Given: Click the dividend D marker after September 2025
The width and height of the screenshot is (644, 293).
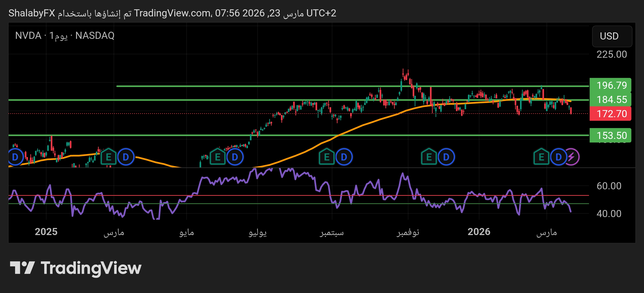Looking at the screenshot, I should 344,157.
